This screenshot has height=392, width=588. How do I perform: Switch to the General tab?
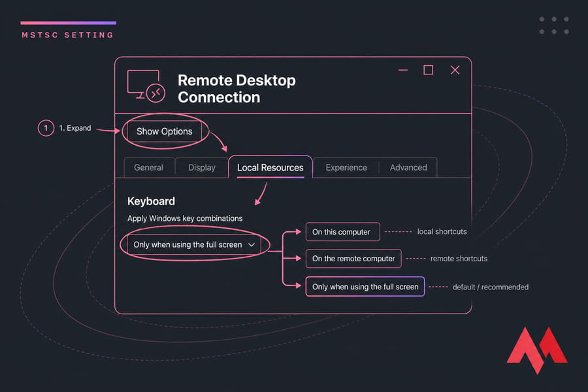(x=149, y=168)
